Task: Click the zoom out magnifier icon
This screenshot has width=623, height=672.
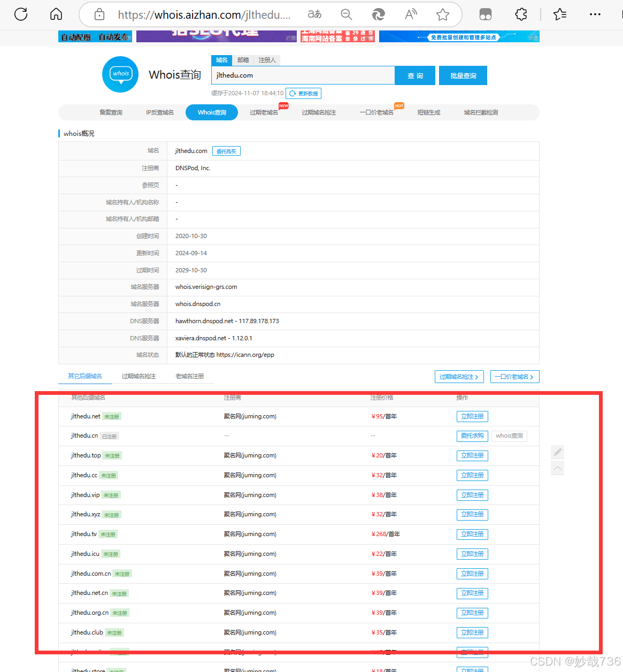Action: 347,14
